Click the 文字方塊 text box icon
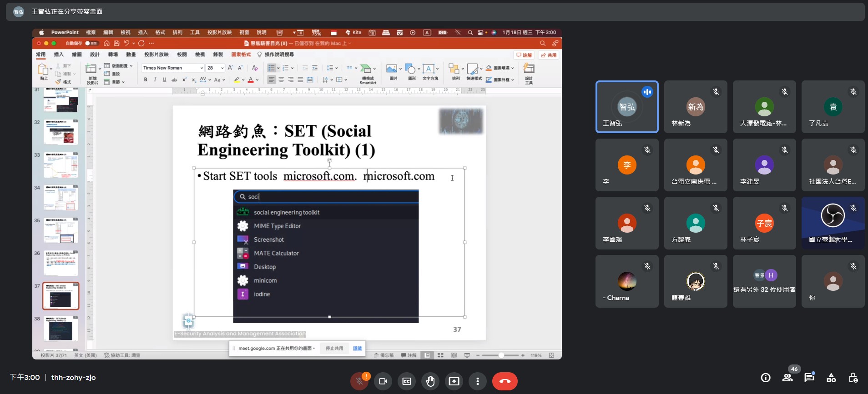Image resolution: width=868 pixels, height=394 pixels. pos(428,69)
